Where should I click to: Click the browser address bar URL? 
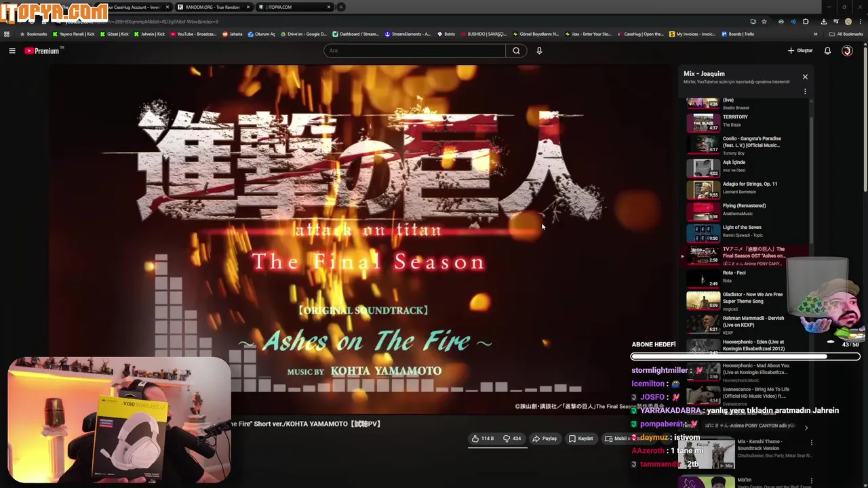click(x=142, y=22)
